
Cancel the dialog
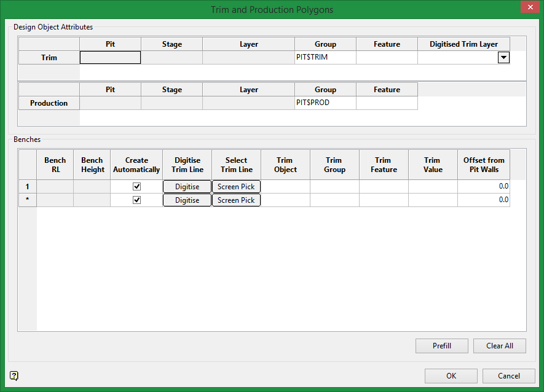pos(508,376)
